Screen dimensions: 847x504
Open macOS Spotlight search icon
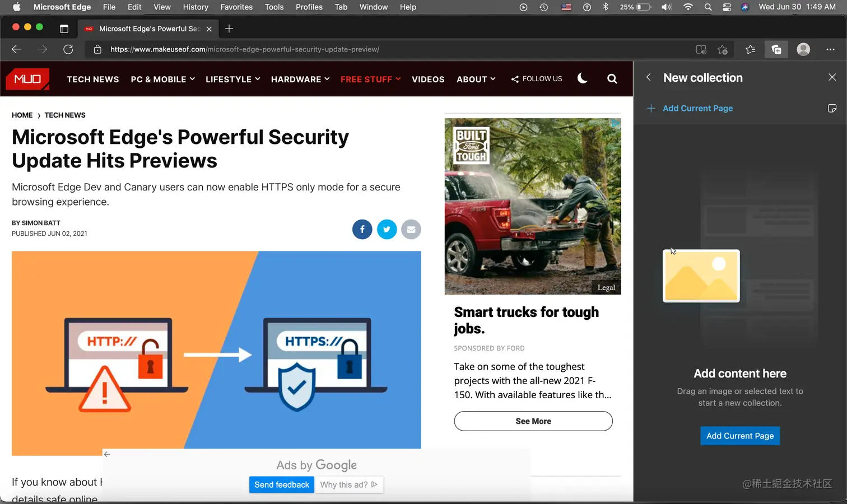(708, 7)
